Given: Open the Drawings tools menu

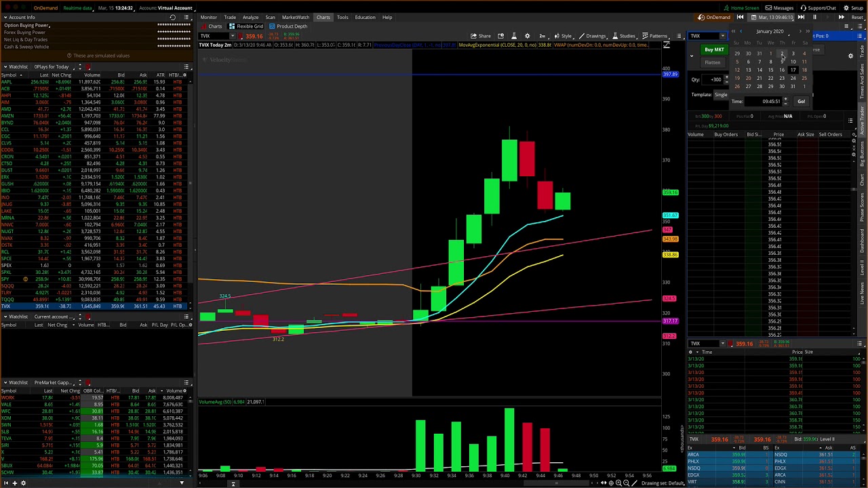Looking at the screenshot, I should (592, 36).
